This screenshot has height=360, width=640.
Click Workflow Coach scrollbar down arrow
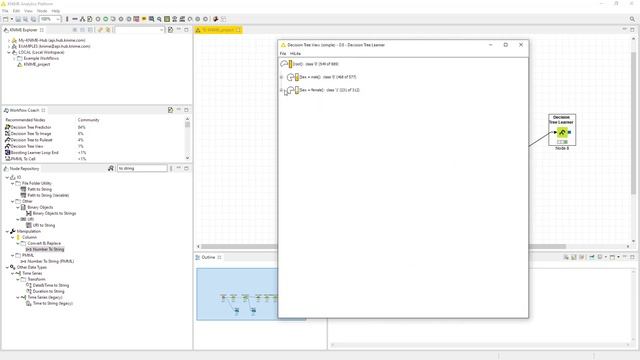tap(187, 158)
